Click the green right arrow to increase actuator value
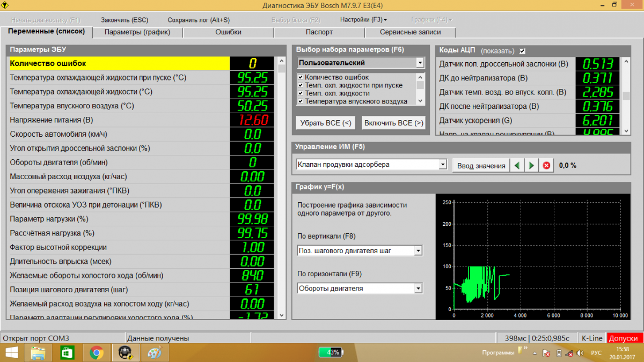 click(531, 166)
